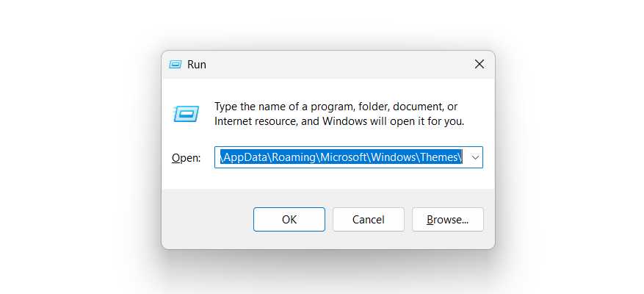Click empty title bar area beside Run
The width and height of the screenshot is (644, 294).
(x=330, y=65)
